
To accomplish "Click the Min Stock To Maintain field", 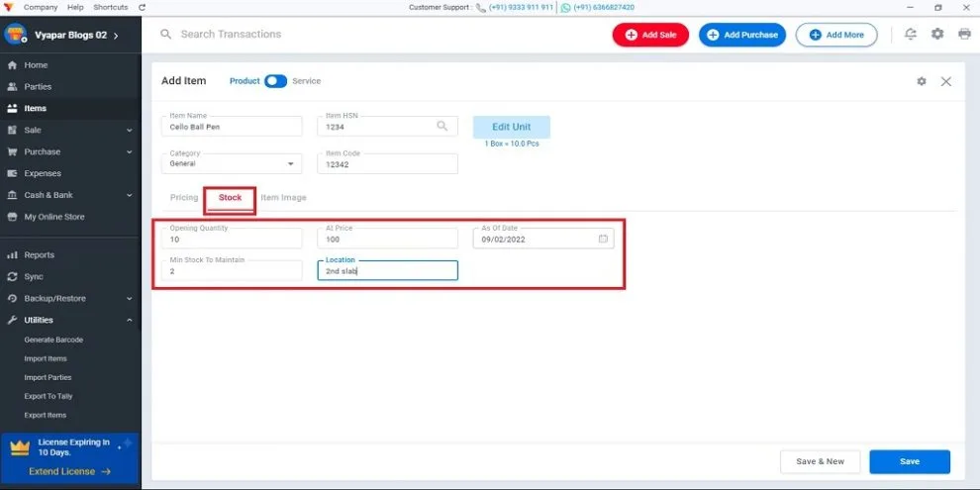I will (232, 270).
